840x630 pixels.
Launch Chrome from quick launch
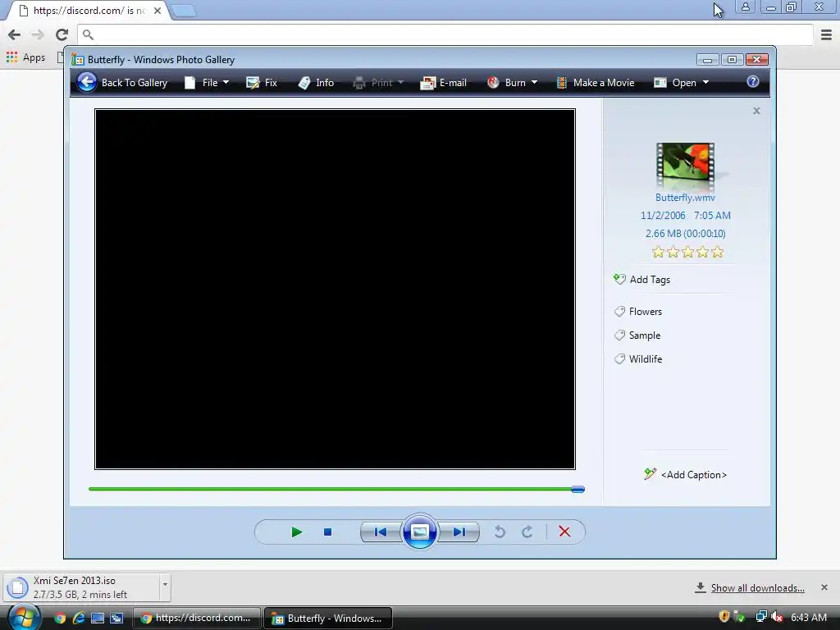pos(59,619)
